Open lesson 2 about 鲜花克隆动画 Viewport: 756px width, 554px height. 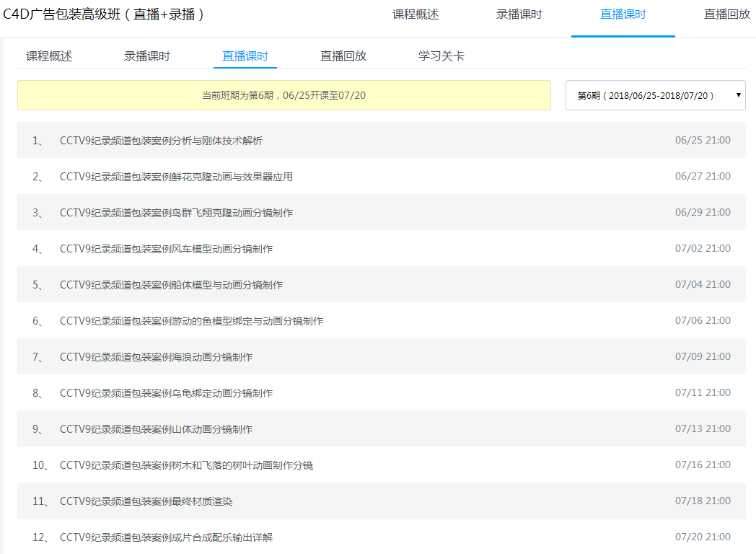(176, 177)
